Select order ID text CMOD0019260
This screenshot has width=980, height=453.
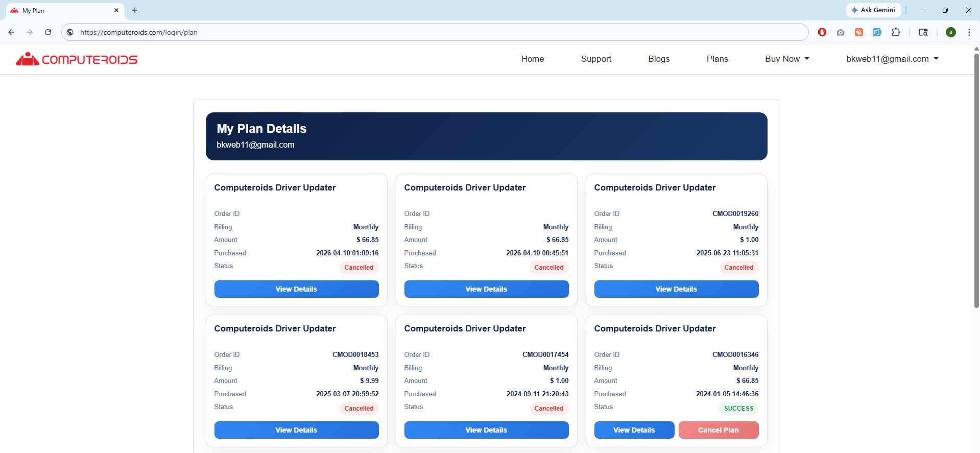(735, 213)
